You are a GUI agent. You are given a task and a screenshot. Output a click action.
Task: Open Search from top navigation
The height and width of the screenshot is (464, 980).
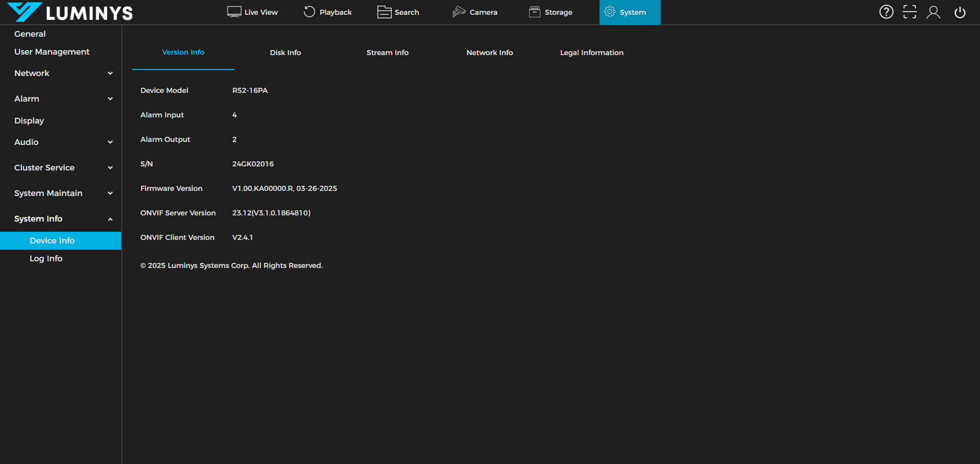pyautogui.click(x=398, y=12)
